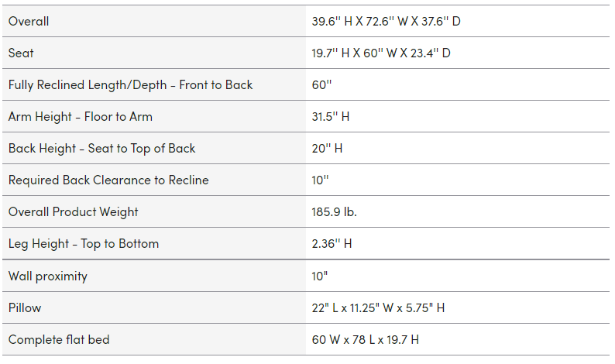Click the overall dimensions value 39.6'' H

tap(386, 22)
